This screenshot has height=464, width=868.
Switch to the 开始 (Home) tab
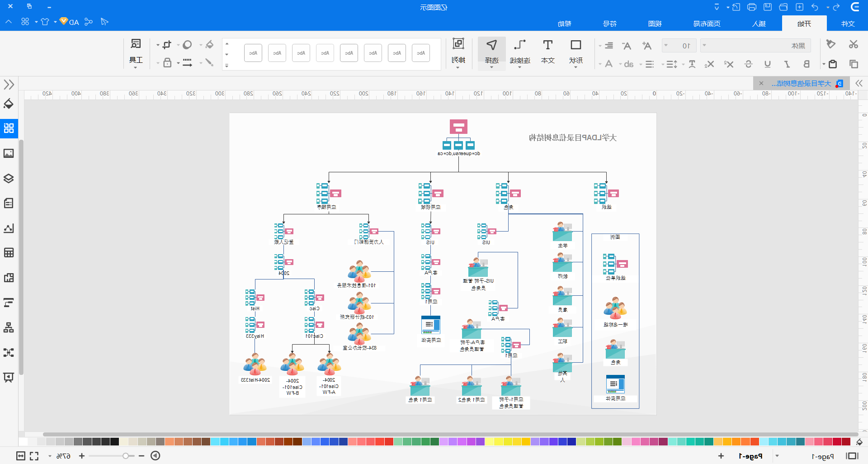click(x=804, y=24)
